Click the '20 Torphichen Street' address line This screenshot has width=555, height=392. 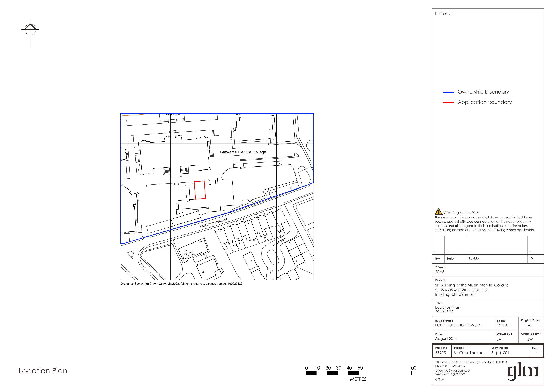471,362
